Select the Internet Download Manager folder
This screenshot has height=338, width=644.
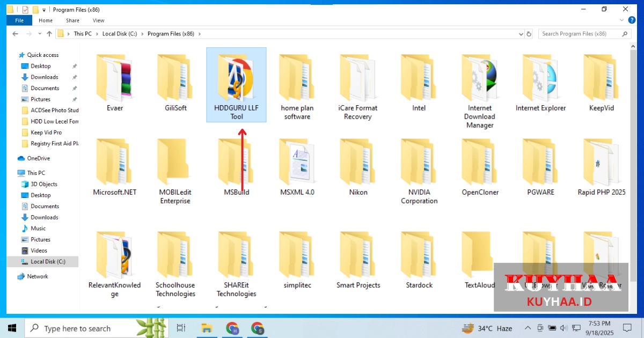(480, 92)
